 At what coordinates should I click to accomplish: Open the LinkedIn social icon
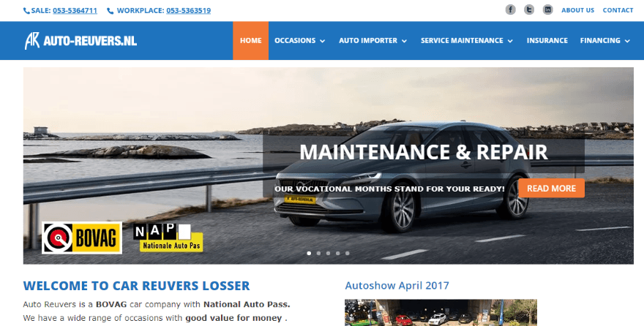[x=547, y=10]
